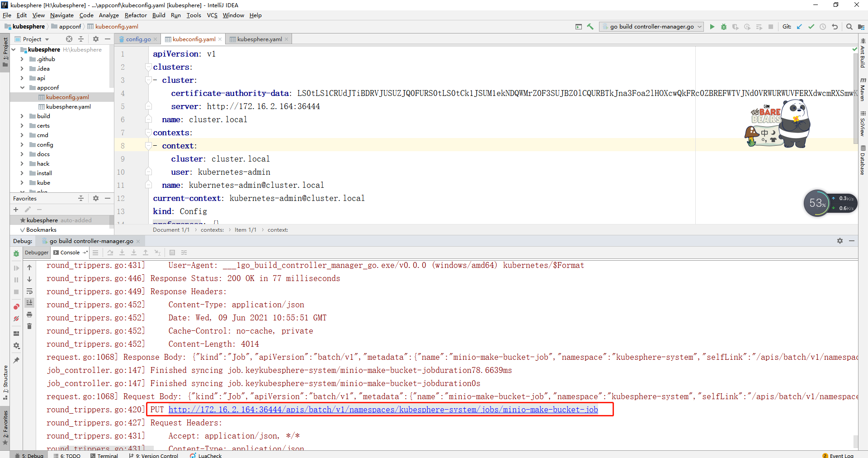Open the Event Log
Image resolution: width=868 pixels, height=458 pixels.
point(838,455)
